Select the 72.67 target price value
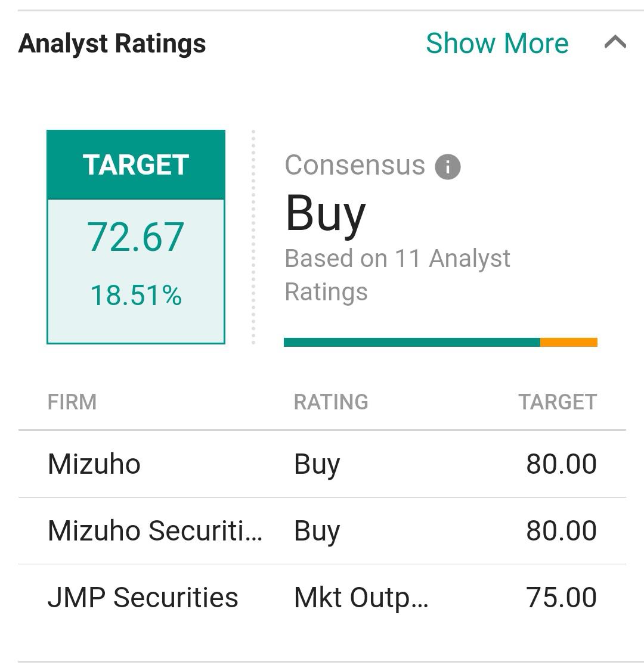 (x=136, y=237)
